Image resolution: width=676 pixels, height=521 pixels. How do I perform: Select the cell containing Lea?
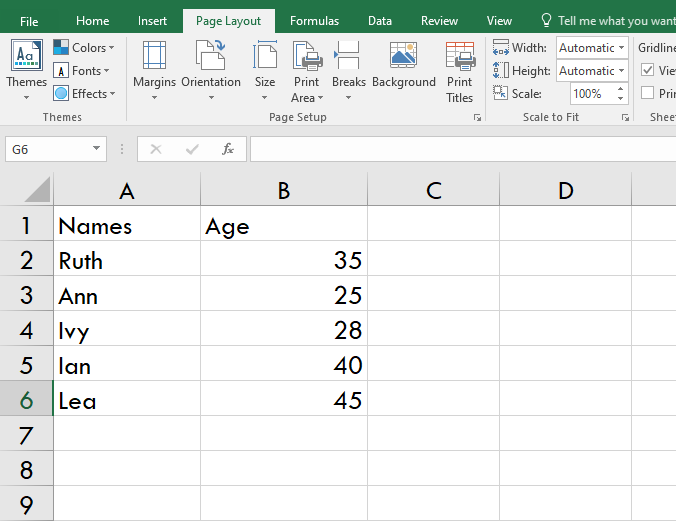pos(127,399)
